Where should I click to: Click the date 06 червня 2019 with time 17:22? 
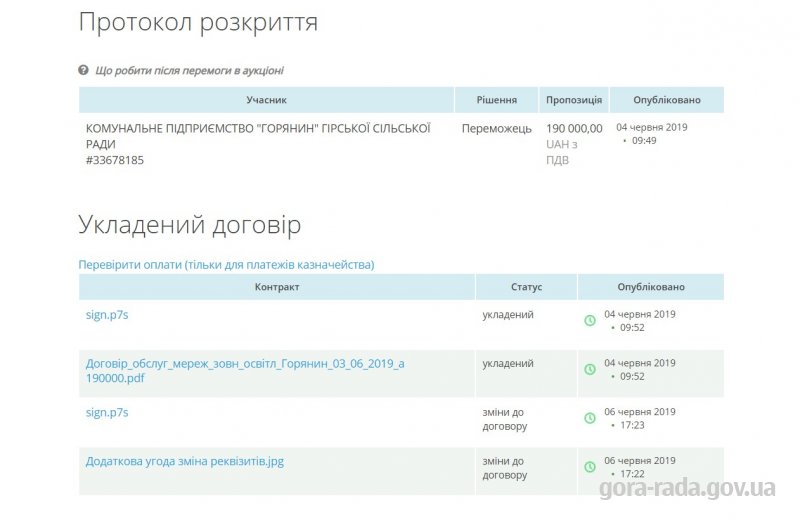640,460
